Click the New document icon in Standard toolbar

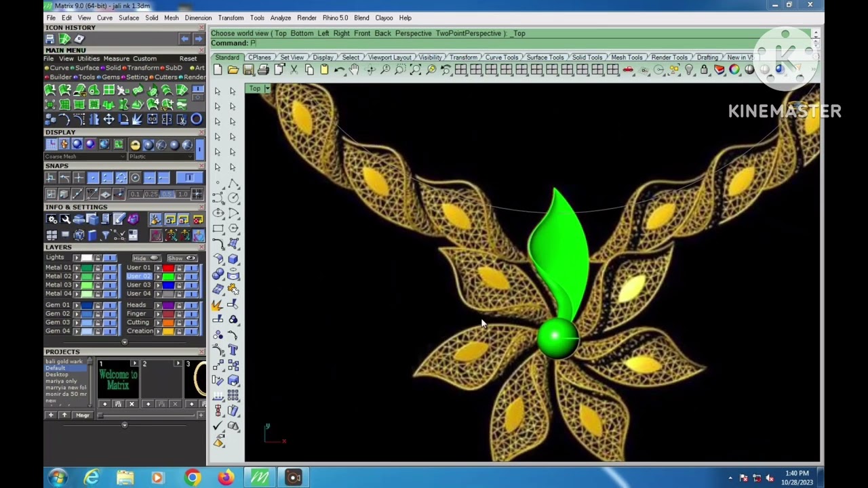pyautogui.click(x=218, y=70)
